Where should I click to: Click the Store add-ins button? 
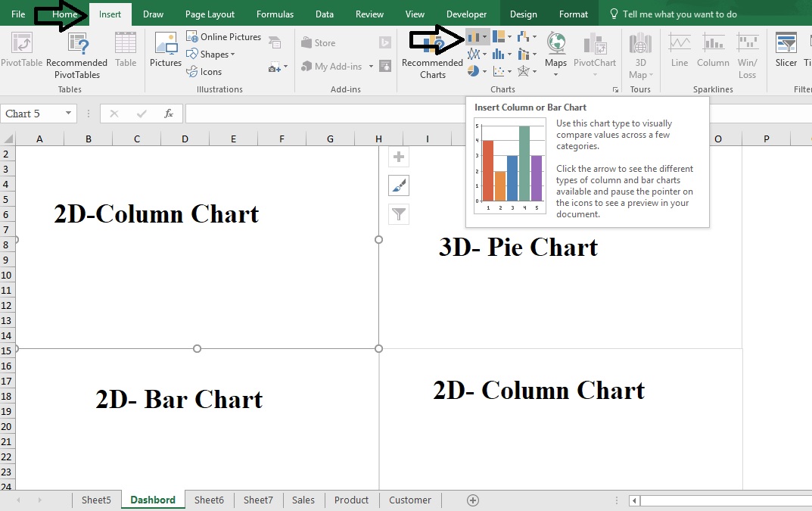(318, 43)
